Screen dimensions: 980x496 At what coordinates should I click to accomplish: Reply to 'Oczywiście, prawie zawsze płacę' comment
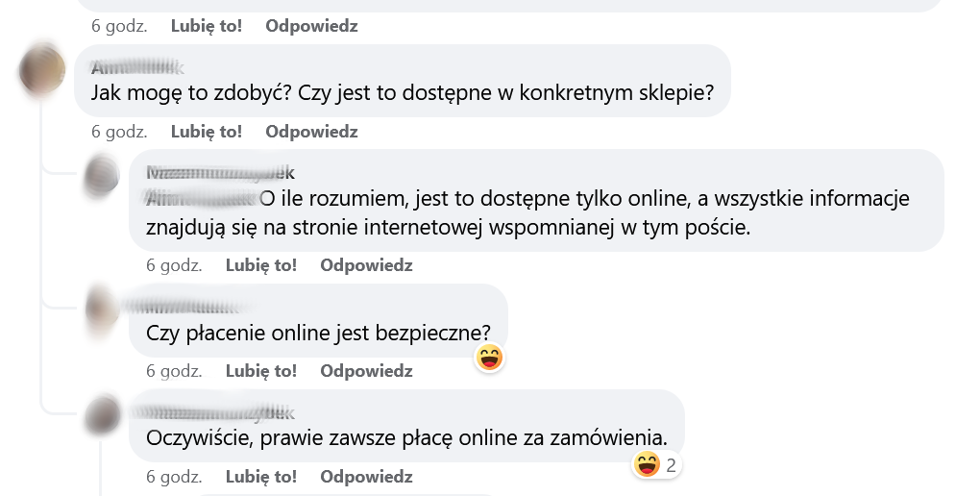(x=366, y=477)
